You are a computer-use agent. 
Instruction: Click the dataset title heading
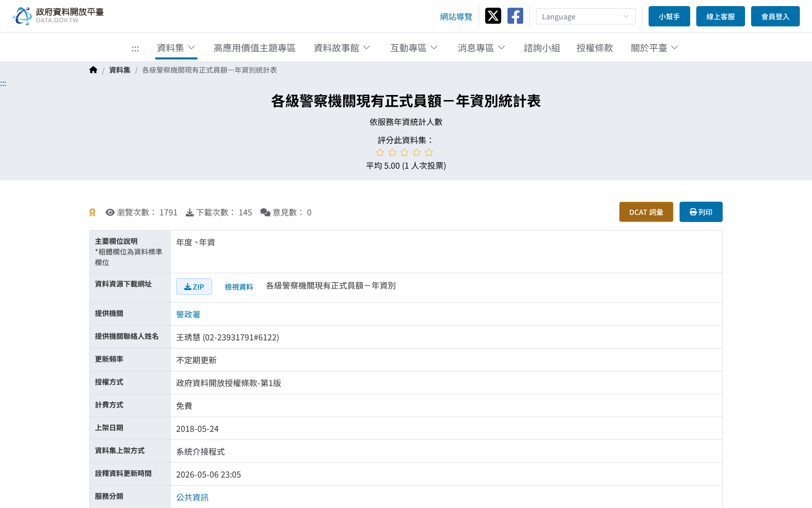(x=406, y=101)
